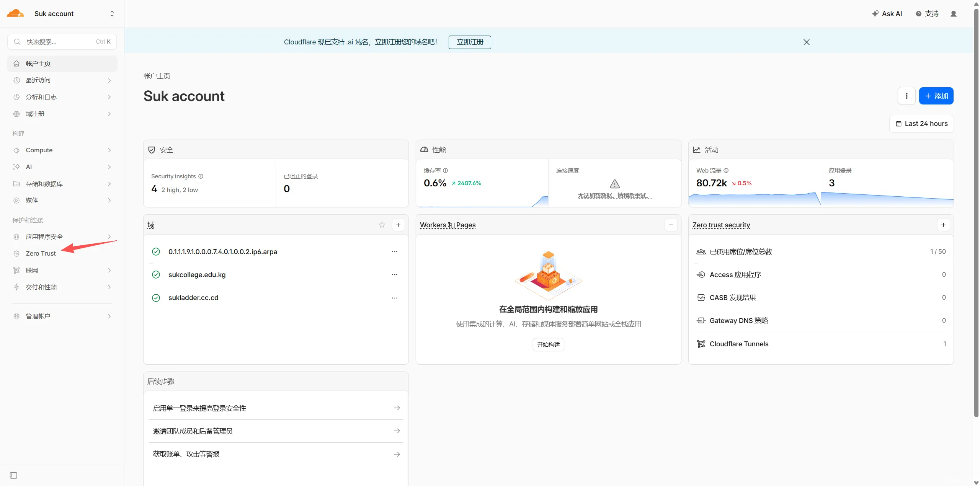Focus the 快速搜索 search field
The width and height of the screenshot is (980, 486).
tap(62, 42)
